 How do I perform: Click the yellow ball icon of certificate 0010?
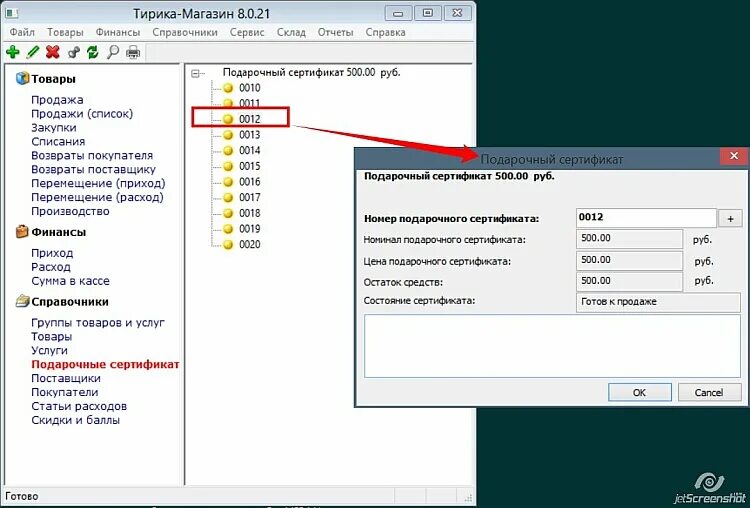[x=228, y=88]
